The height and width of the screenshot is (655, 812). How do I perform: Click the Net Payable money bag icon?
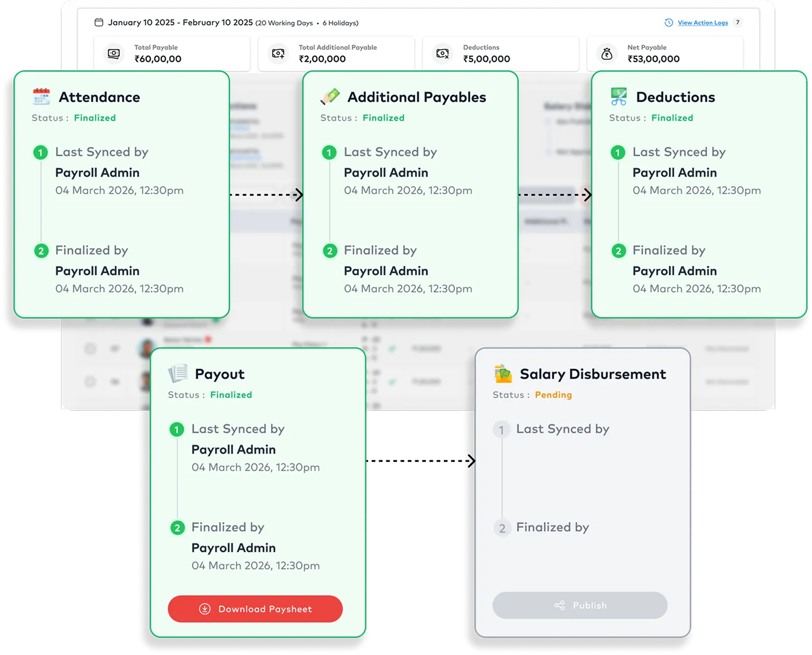(606, 54)
